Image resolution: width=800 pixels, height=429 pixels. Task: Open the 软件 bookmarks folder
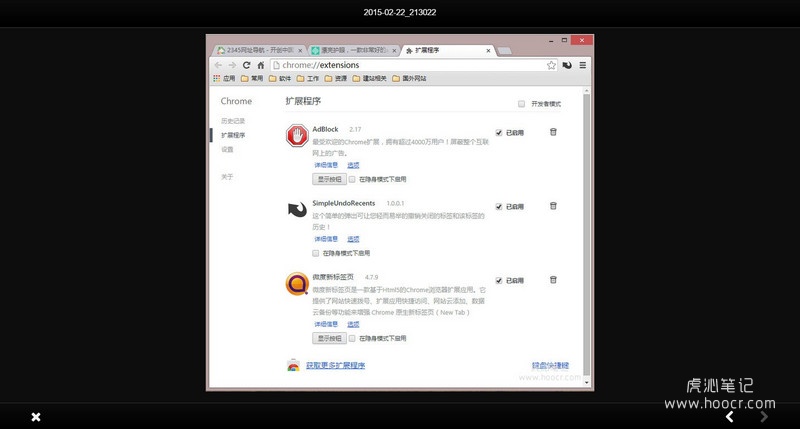click(x=280, y=79)
